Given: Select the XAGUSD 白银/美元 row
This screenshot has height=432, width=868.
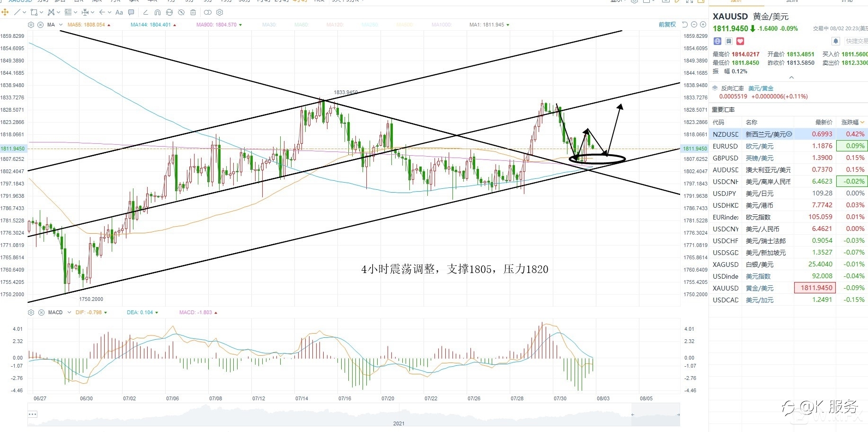Looking at the screenshot, I should coord(788,264).
